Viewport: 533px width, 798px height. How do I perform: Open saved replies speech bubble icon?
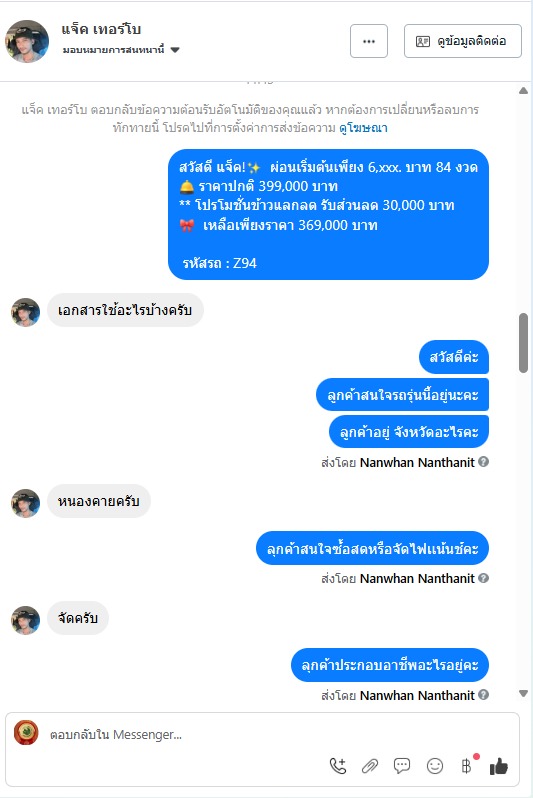(x=402, y=765)
